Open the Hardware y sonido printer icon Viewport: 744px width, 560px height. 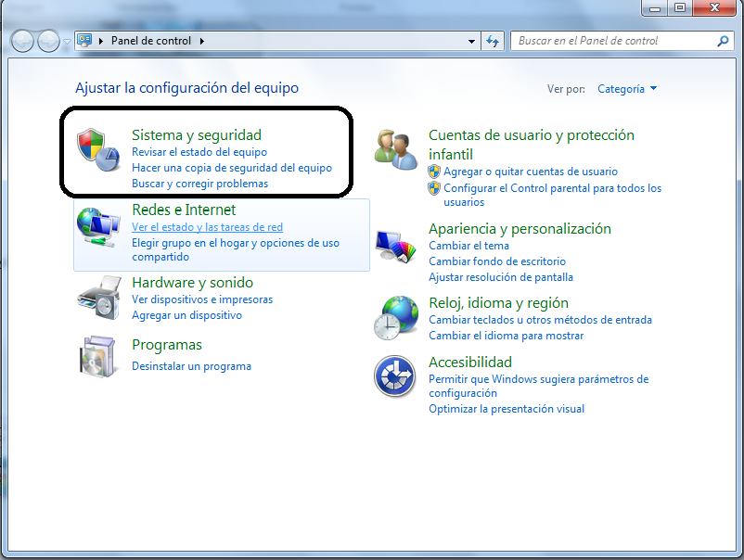point(98,298)
